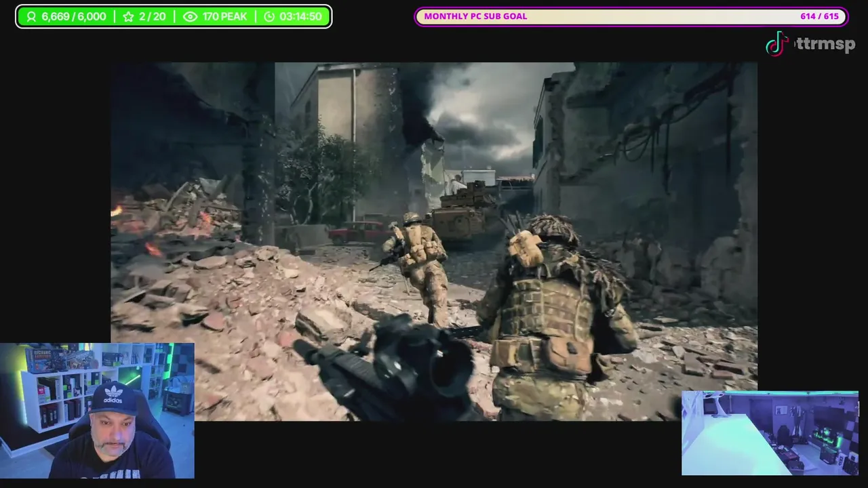Click the eye peak viewers icon

coord(191,17)
